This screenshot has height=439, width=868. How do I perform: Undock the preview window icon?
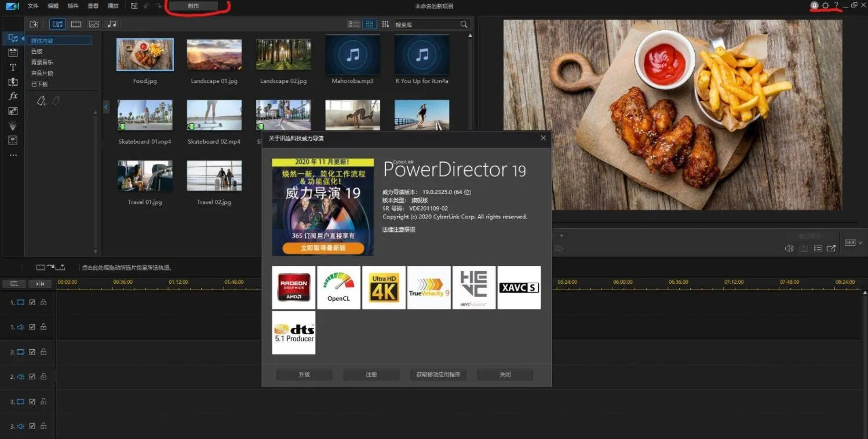click(x=831, y=248)
